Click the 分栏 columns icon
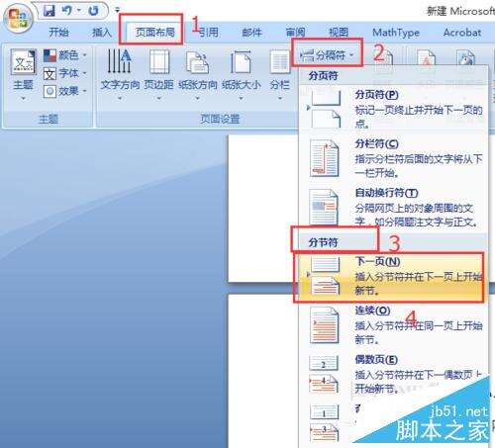Screen dimensions: 495x448 pyautogui.click(x=279, y=61)
